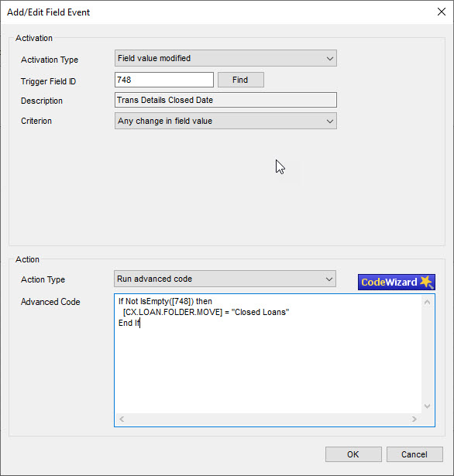Close the Add/Edit Field Event dialog

(442, 12)
